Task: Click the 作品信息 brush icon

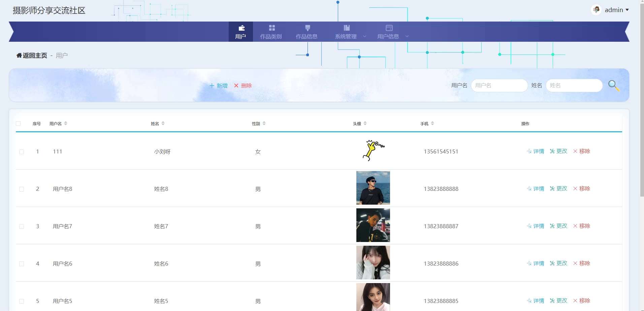Action: click(308, 28)
